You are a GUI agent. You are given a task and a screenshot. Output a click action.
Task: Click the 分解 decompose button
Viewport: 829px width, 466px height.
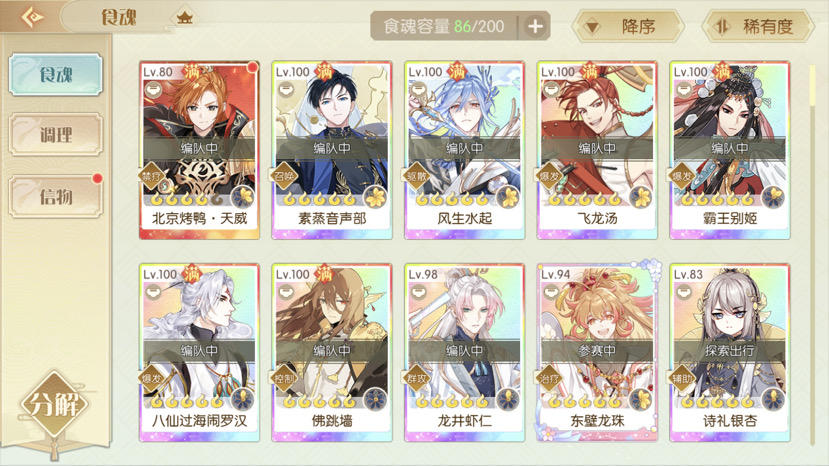tap(55, 405)
